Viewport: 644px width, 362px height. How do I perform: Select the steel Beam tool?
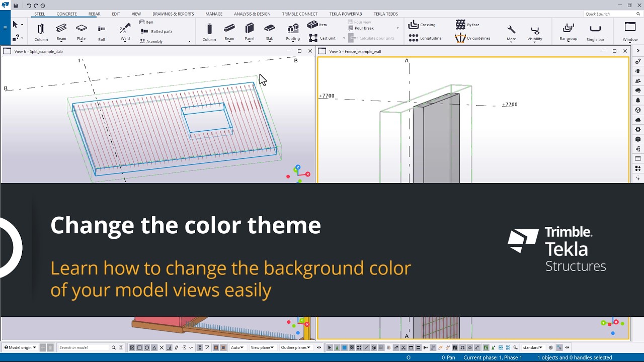(x=61, y=32)
